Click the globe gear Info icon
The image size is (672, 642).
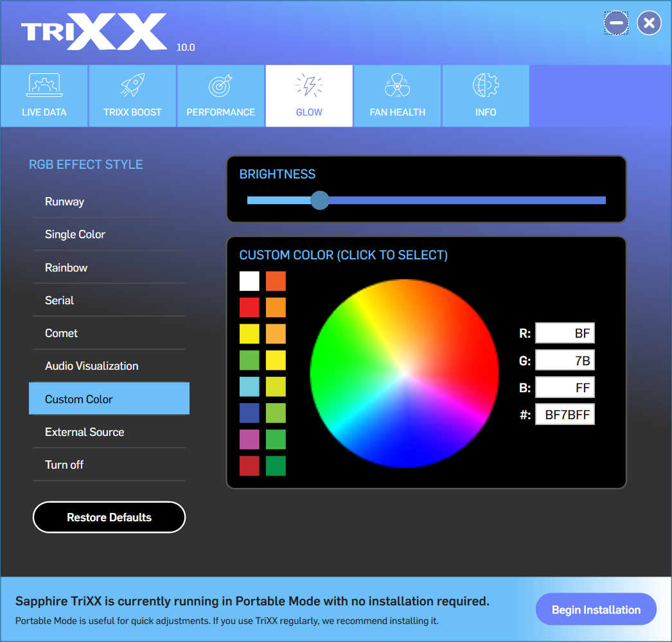pyautogui.click(x=486, y=85)
